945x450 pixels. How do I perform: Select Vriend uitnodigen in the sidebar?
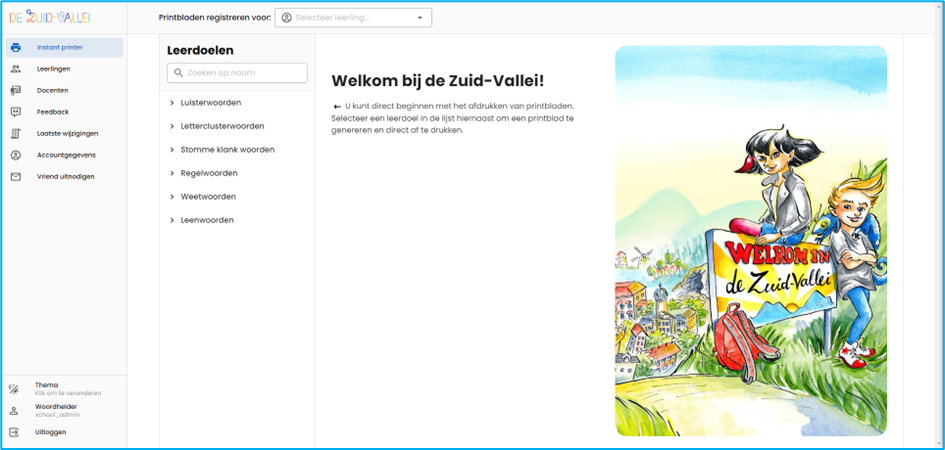(x=64, y=177)
